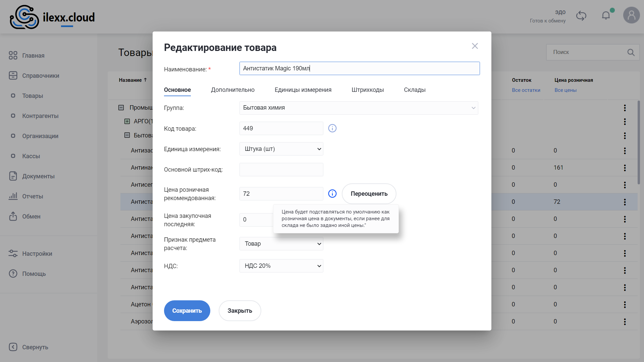Click the Основной штрих-код input field
Image resolution: width=644 pixels, height=362 pixels.
[281, 170]
